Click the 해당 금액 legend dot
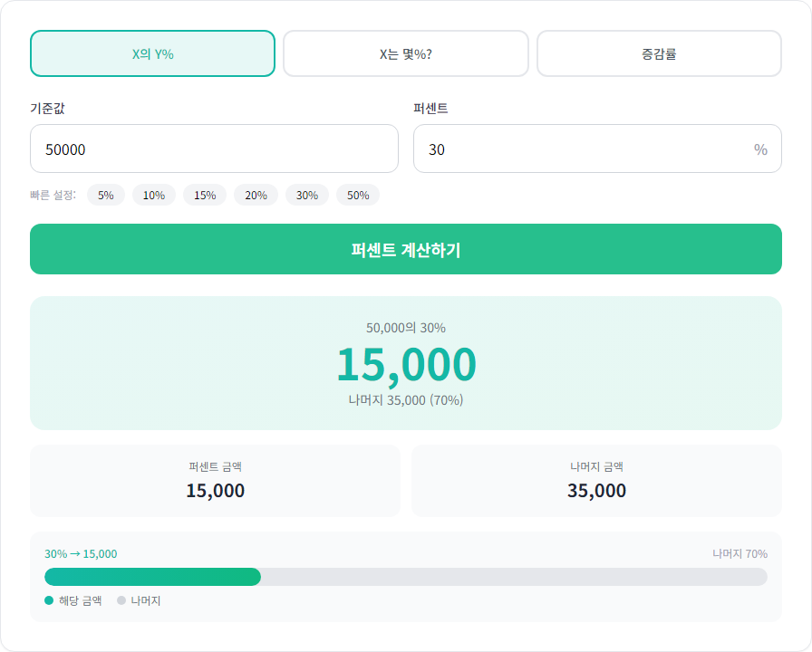812x652 pixels. [x=47, y=599]
